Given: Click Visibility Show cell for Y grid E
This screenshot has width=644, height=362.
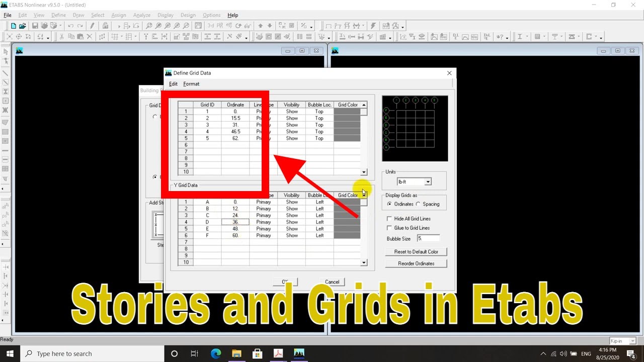Looking at the screenshot, I should coord(292,229).
